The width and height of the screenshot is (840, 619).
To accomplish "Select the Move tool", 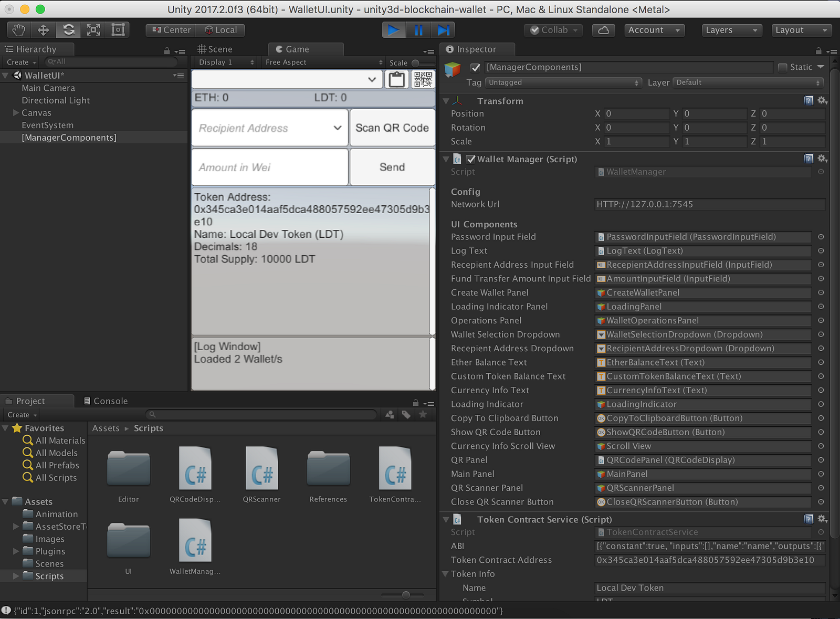I will click(44, 30).
